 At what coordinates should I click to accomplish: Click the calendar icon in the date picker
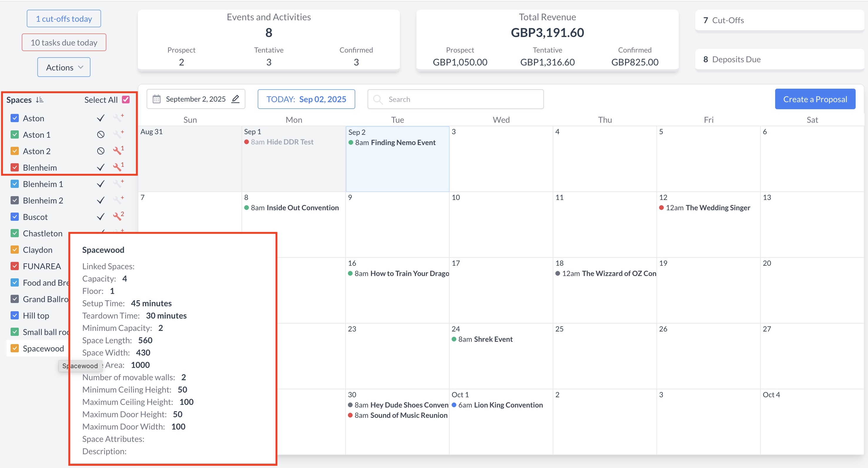point(157,99)
